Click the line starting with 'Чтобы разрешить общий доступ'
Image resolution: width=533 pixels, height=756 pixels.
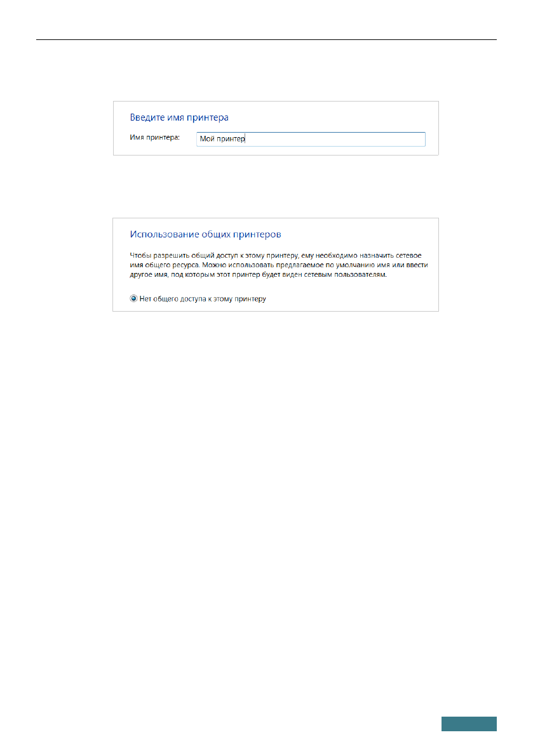(275, 255)
